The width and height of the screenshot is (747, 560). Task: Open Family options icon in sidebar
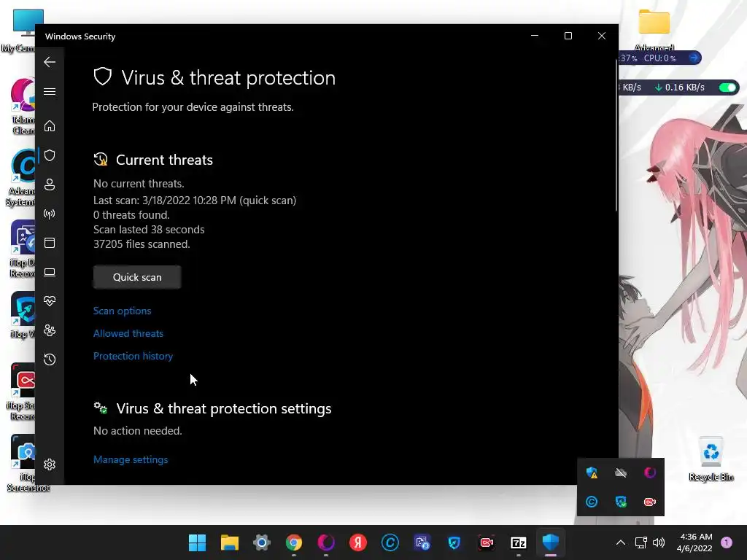[x=50, y=330]
